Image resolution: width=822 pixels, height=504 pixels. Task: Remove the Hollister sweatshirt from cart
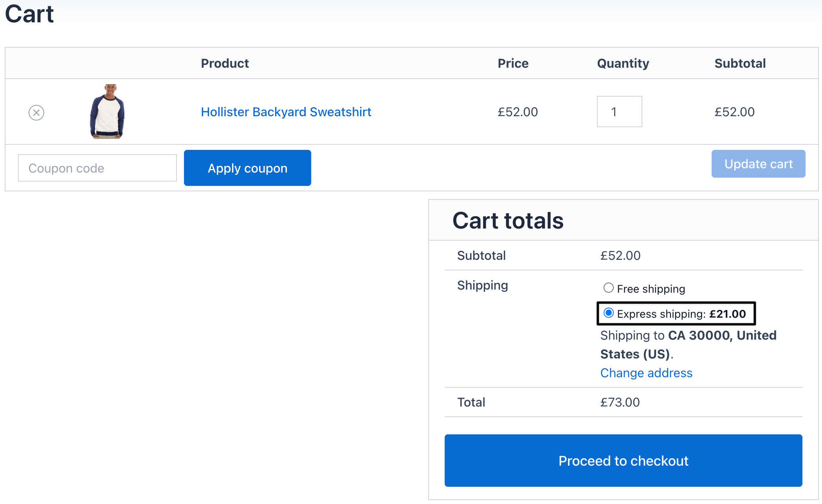[36, 113]
